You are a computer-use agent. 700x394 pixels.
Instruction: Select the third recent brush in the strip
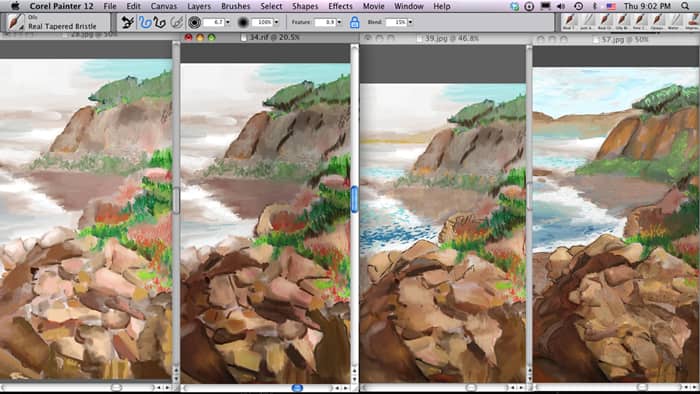coord(605,21)
